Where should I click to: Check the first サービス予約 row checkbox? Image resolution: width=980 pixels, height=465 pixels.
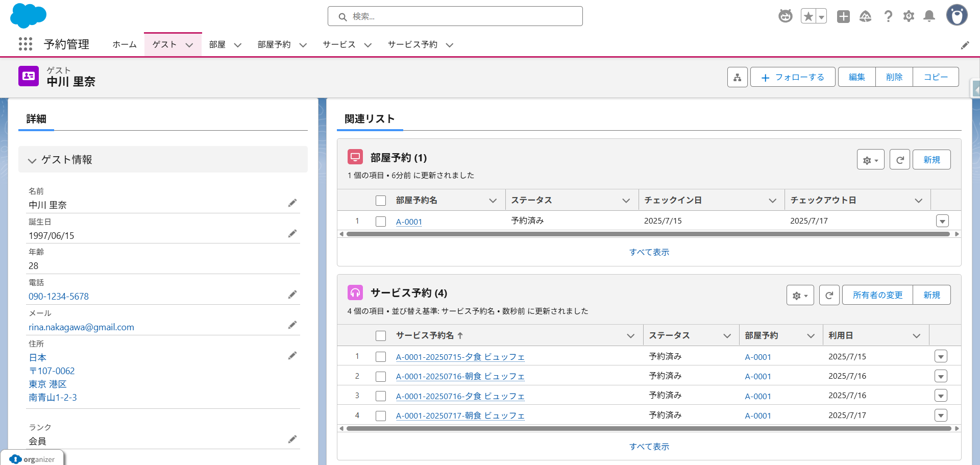tap(381, 356)
